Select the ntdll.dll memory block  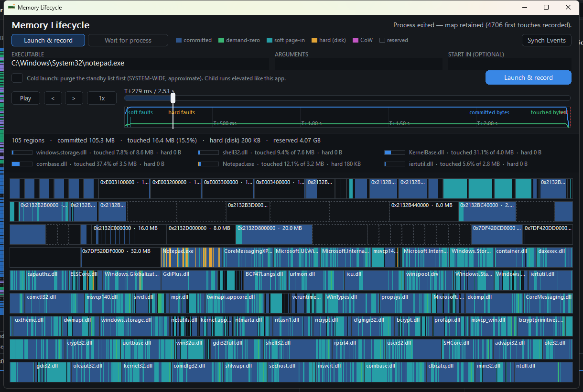[543, 372]
